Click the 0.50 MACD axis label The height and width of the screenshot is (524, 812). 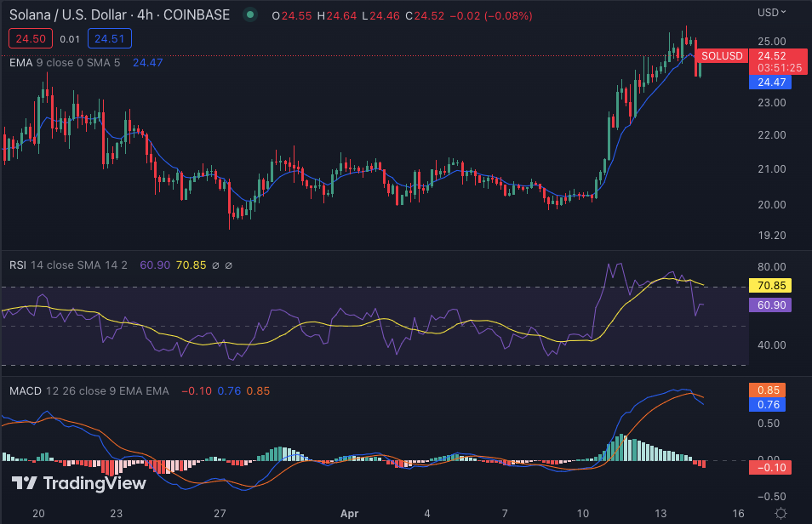click(769, 424)
